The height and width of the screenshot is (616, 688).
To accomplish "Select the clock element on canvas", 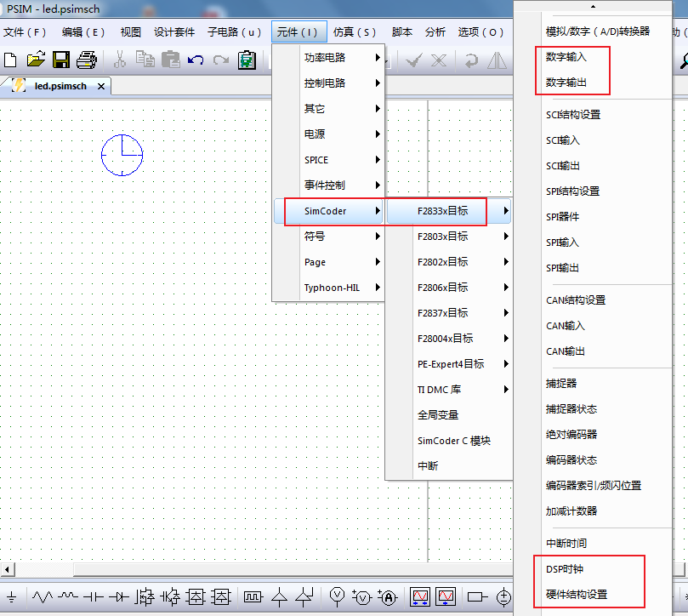I will pyautogui.click(x=122, y=155).
